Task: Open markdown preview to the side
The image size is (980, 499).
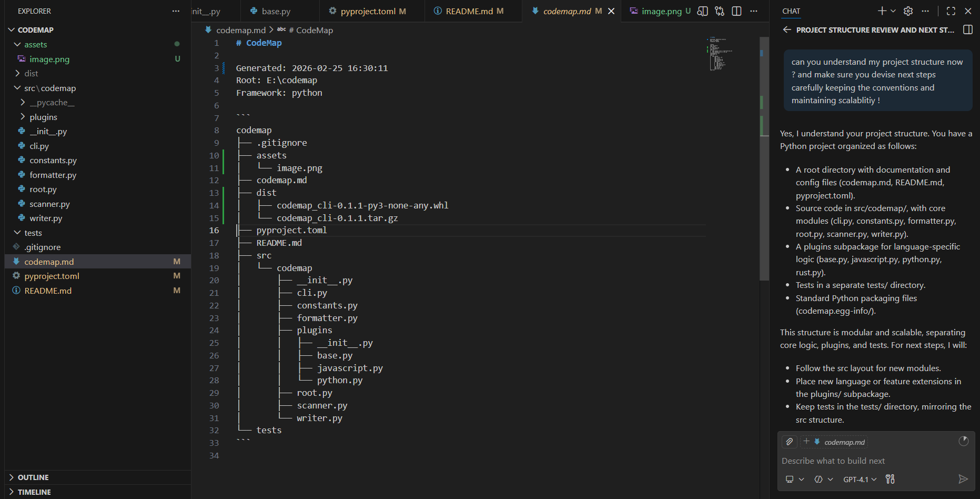Action: [702, 11]
